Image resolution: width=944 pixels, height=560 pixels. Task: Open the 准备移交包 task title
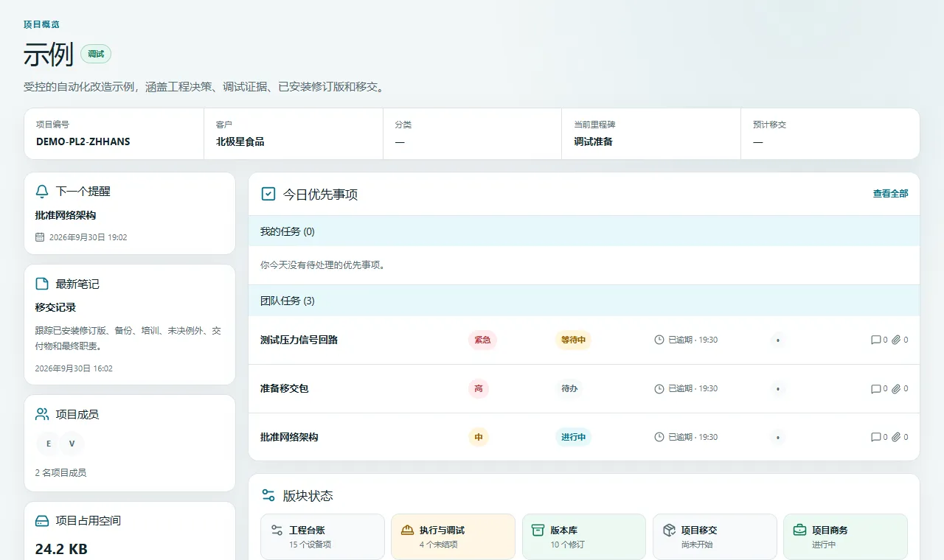(284, 388)
